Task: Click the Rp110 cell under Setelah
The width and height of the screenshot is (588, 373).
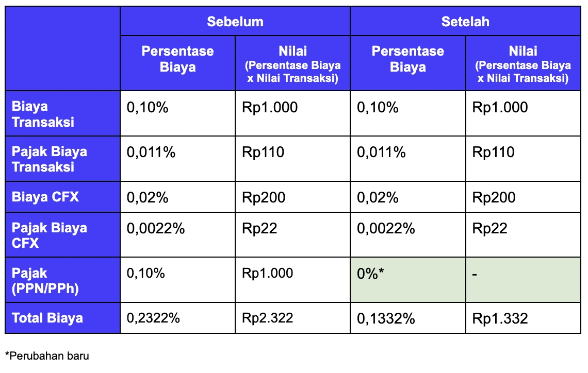Action: point(523,159)
